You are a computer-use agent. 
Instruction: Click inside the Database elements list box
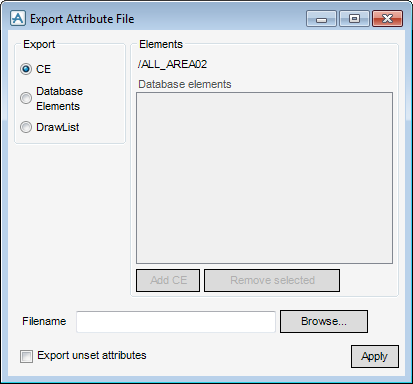264,178
